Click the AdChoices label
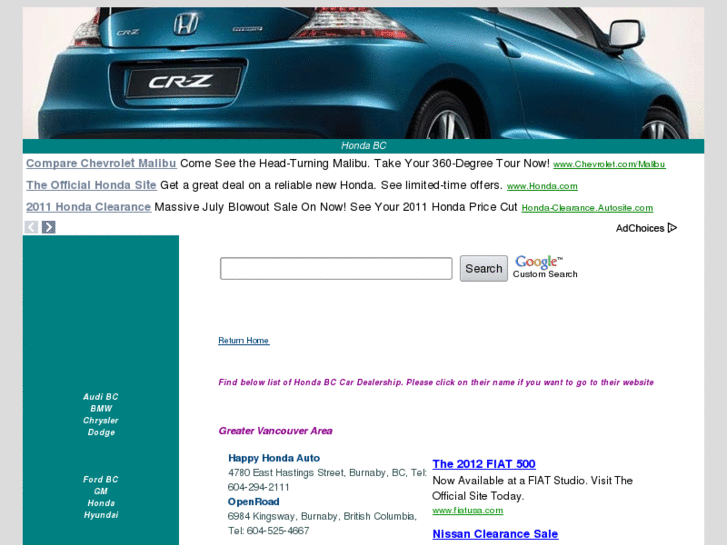Viewport: 727px width, 545px height. [640, 228]
